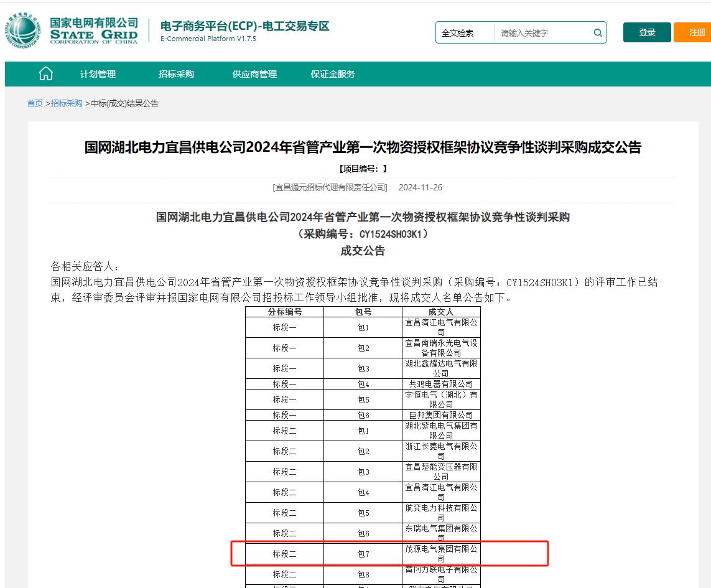Select the 茂源电气集团有限公司 table cell
711x588 pixels.
click(x=441, y=554)
